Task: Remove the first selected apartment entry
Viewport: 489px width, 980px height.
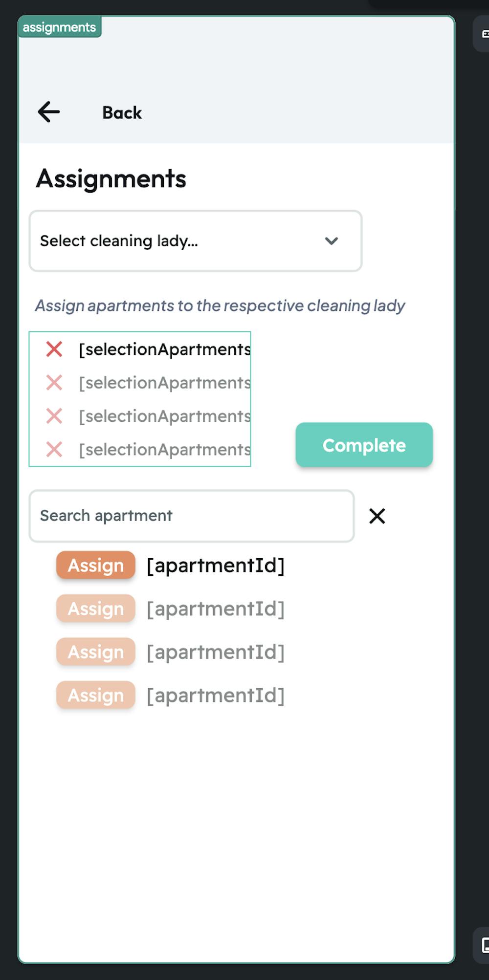Action: (54, 349)
